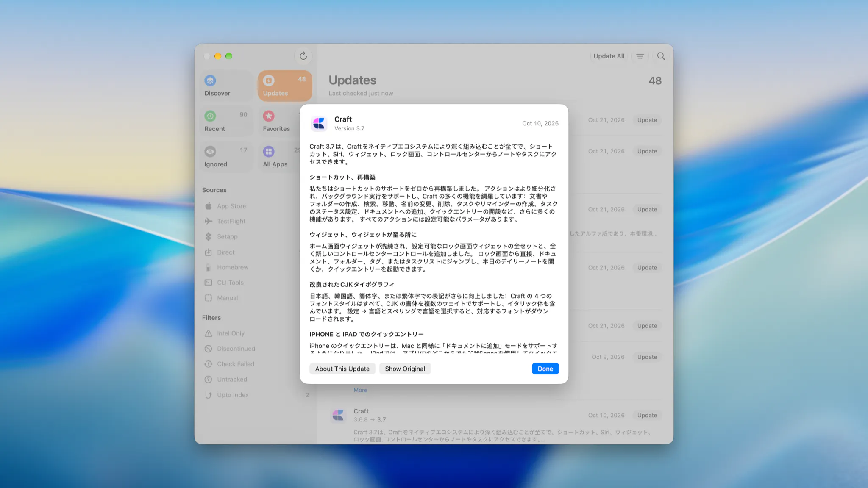Click the Show Original button
Screen dimensions: 868x488
point(405,369)
